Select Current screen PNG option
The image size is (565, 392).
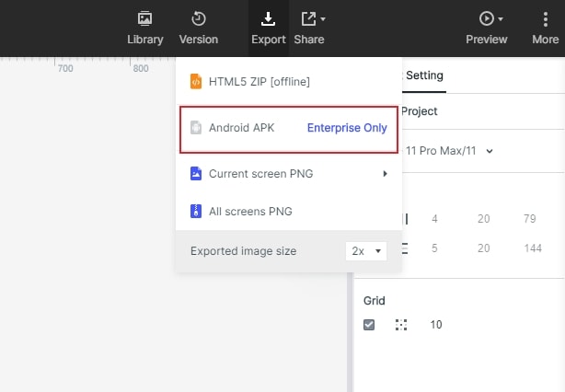260,173
